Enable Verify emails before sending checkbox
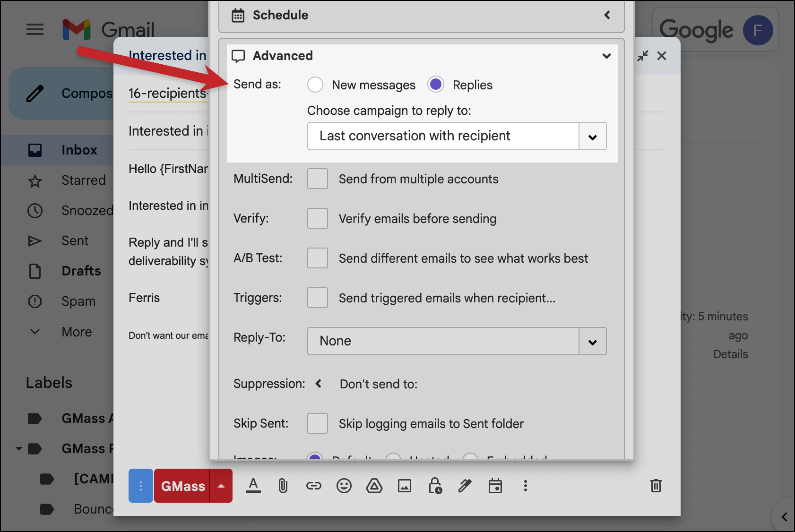The height and width of the screenshot is (532, 795). (318, 218)
